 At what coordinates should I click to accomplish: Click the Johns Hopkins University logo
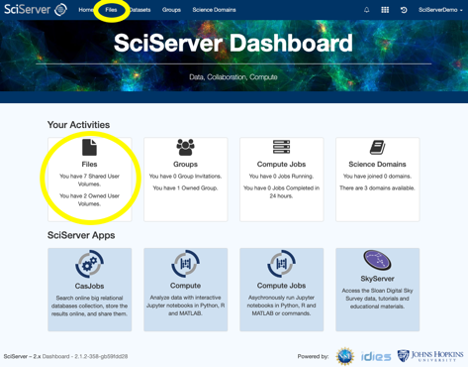(430, 356)
